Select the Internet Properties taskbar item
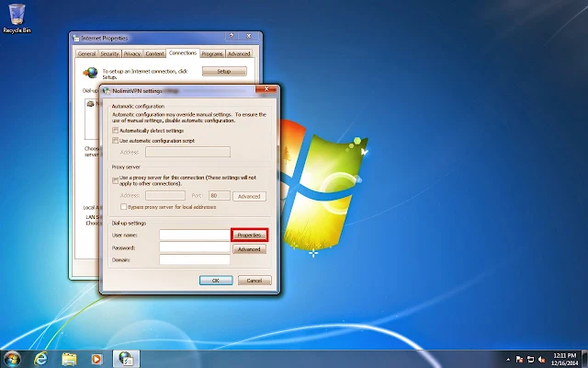 click(127, 359)
